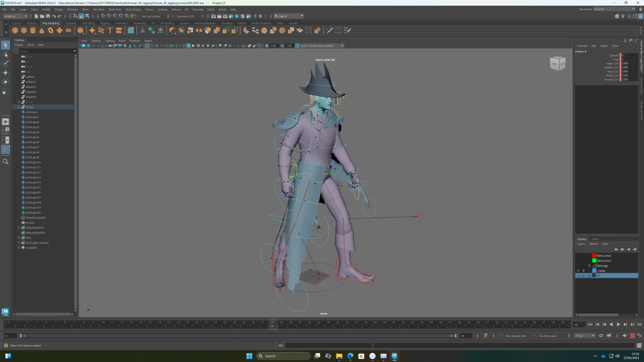This screenshot has height=362, width=644.
Task: Click the ViewCube in the viewport
Action: point(557,63)
